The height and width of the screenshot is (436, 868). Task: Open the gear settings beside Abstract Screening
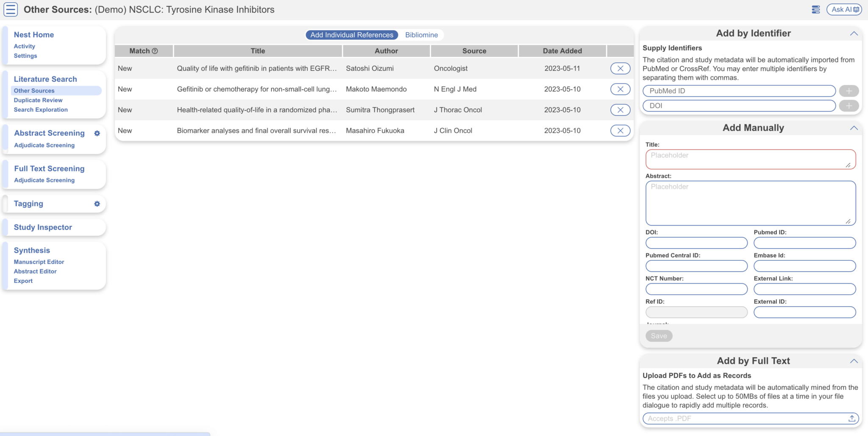(x=97, y=133)
